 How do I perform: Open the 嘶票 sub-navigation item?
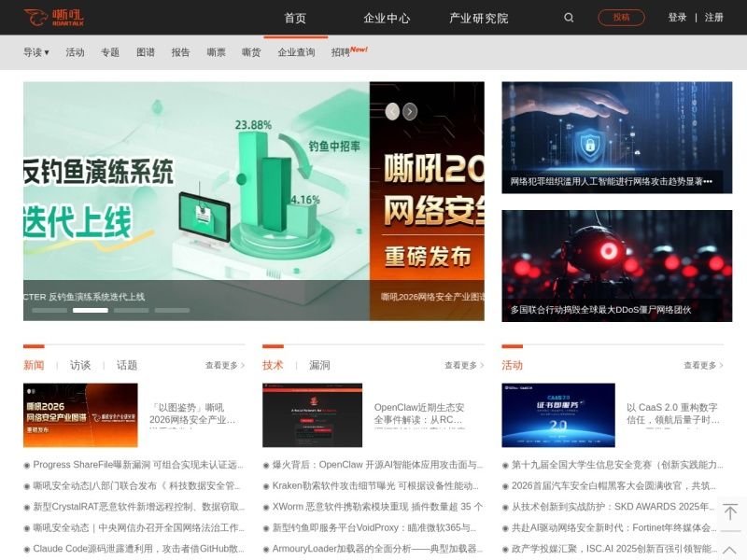coord(216,52)
